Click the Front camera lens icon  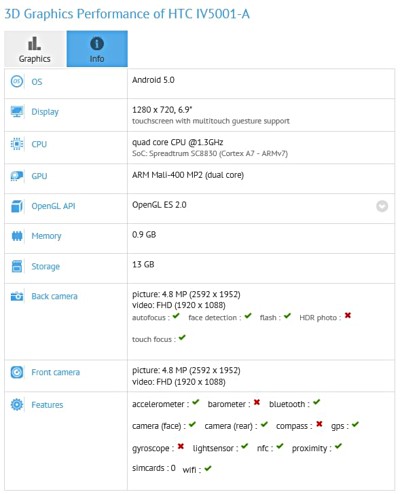[17, 372]
